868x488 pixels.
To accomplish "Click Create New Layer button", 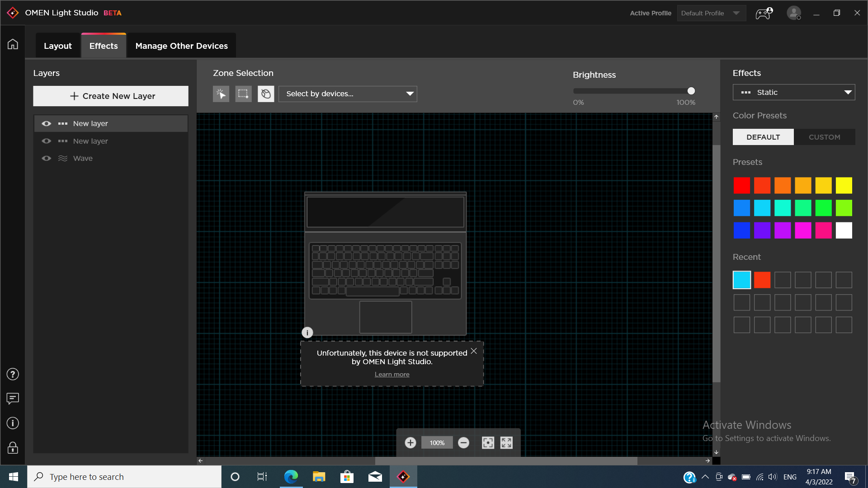I will tap(111, 96).
